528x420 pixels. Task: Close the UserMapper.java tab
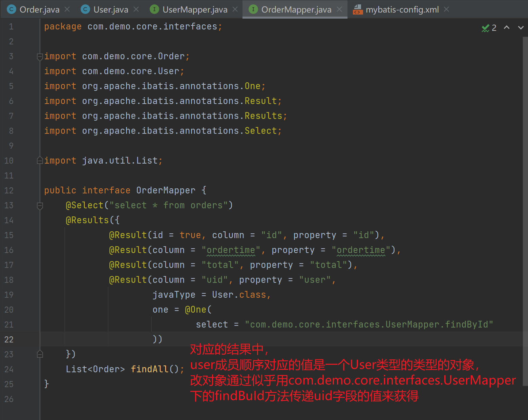pyautogui.click(x=235, y=9)
